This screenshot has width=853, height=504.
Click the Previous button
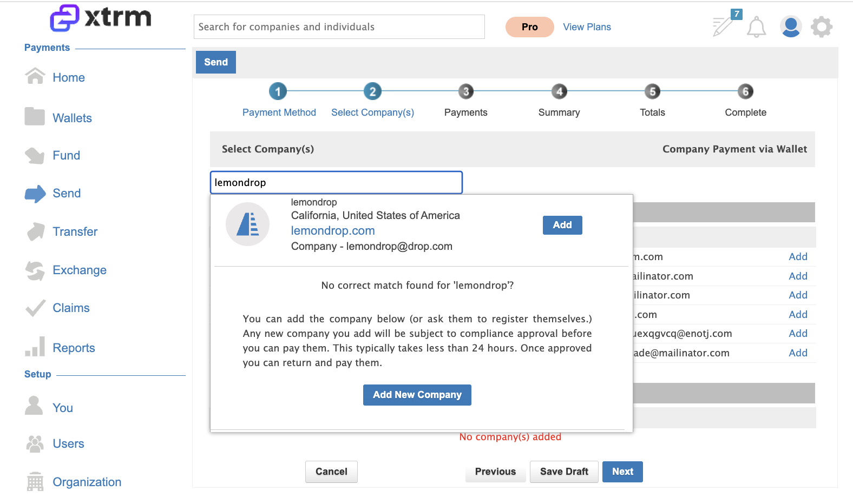[495, 472]
